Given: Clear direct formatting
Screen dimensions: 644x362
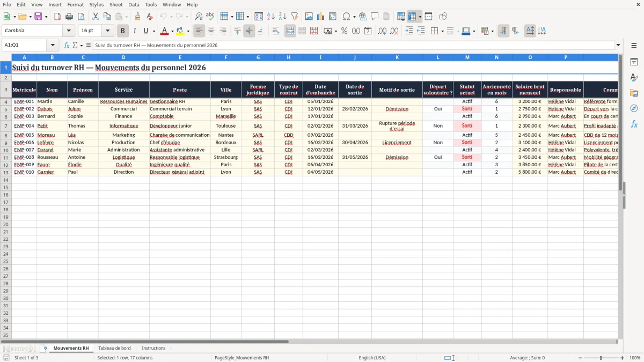Looking at the screenshot, I should point(149,17).
